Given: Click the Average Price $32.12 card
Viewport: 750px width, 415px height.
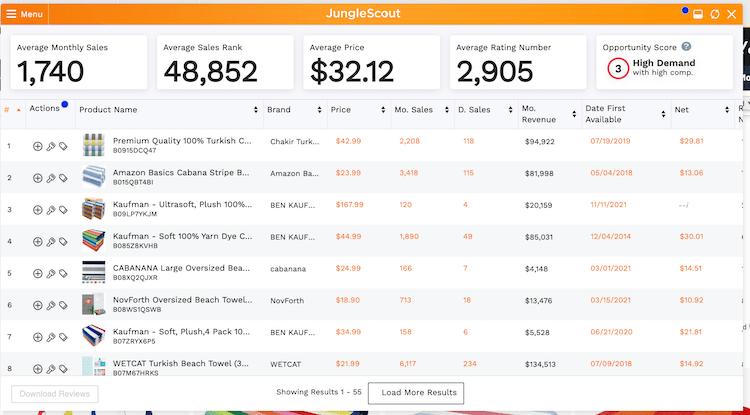Looking at the screenshot, I should tap(372, 62).
